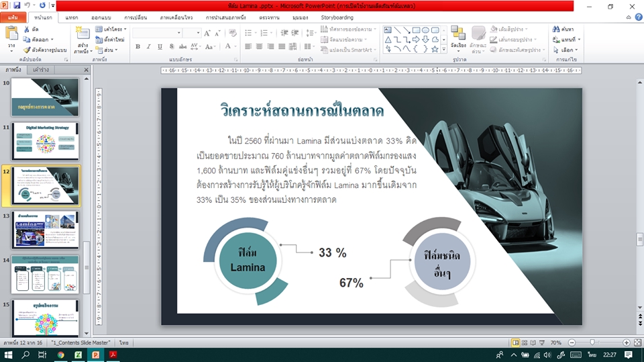Image resolution: width=644 pixels, height=362 pixels.
Task: Expand the ส่วน (Section) dropdown
Action: coord(107,50)
